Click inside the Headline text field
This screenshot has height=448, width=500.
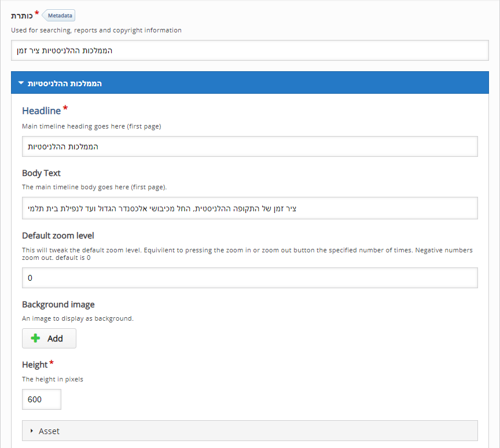tap(249, 146)
